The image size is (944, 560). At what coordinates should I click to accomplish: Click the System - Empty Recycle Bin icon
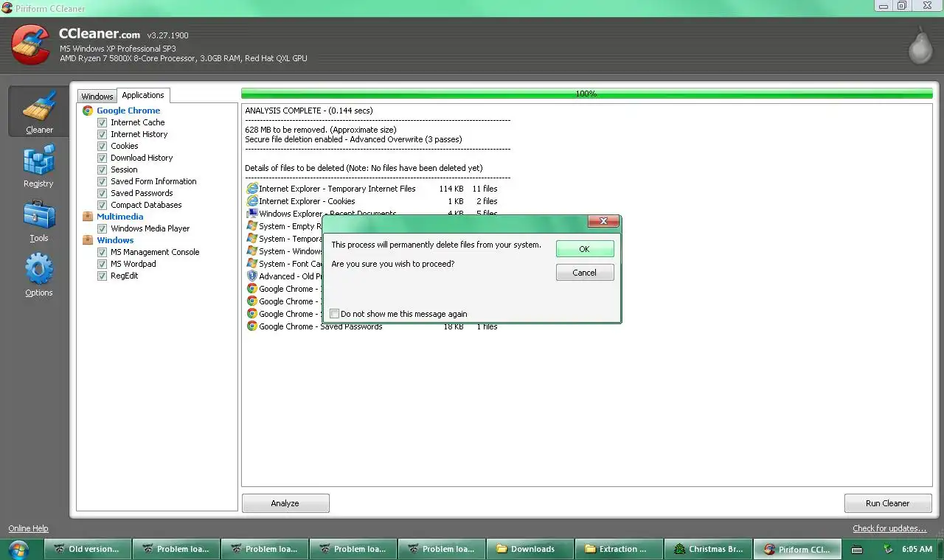click(252, 226)
